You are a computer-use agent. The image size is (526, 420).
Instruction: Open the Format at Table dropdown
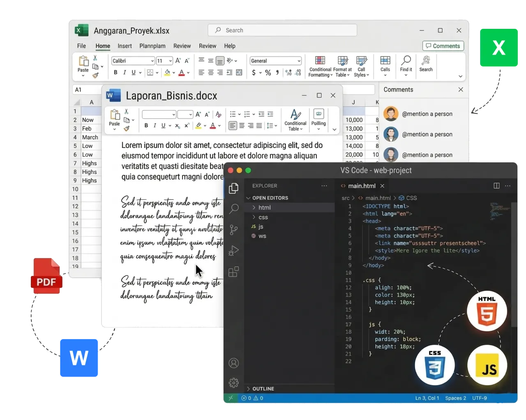coord(342,66)
